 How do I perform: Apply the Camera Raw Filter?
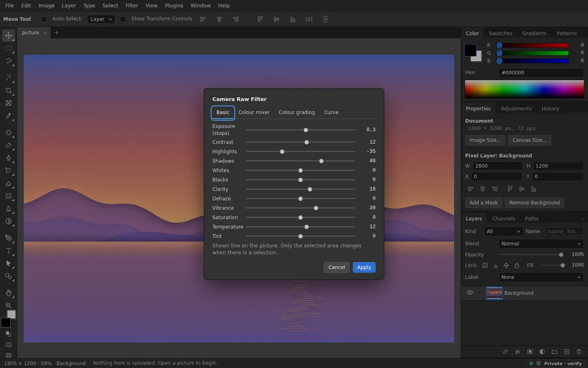click(x=364, y=267)
